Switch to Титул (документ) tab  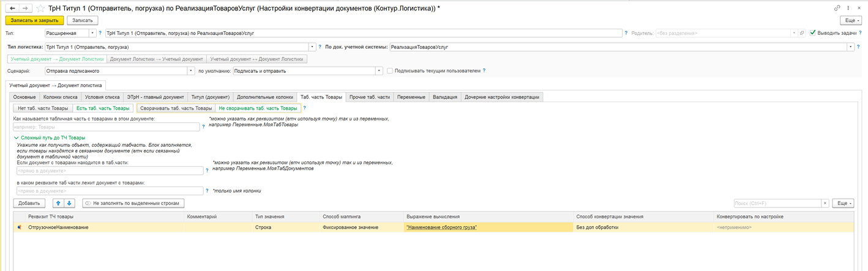210,97
